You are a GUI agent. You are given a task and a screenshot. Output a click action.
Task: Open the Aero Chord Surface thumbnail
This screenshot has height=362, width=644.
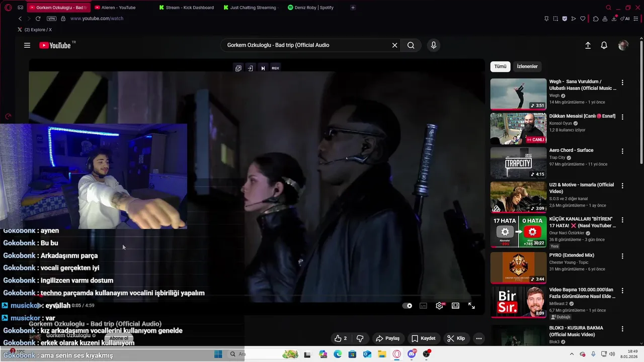click(x=518, y=162)
